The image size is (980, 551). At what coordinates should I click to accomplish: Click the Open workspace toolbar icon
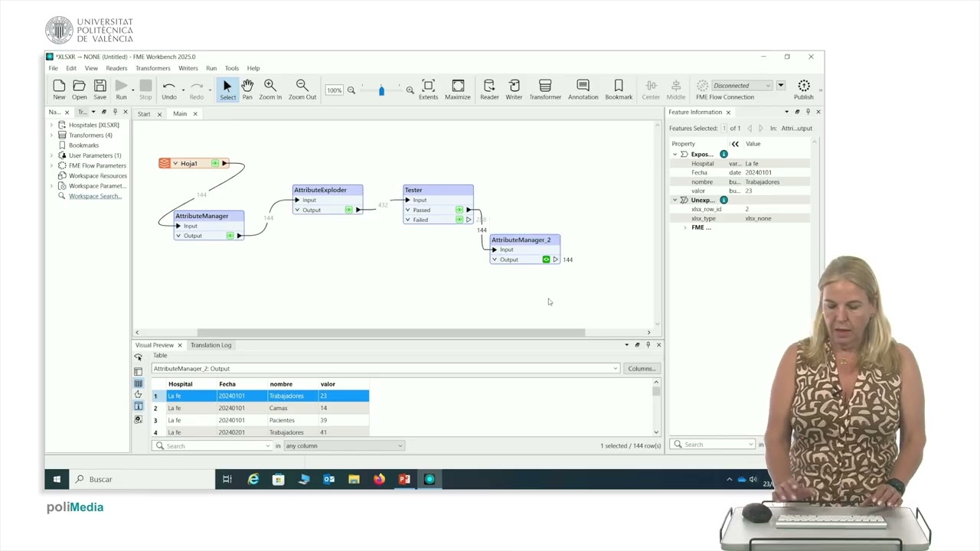pyautogui.click(x=80, y=90)
